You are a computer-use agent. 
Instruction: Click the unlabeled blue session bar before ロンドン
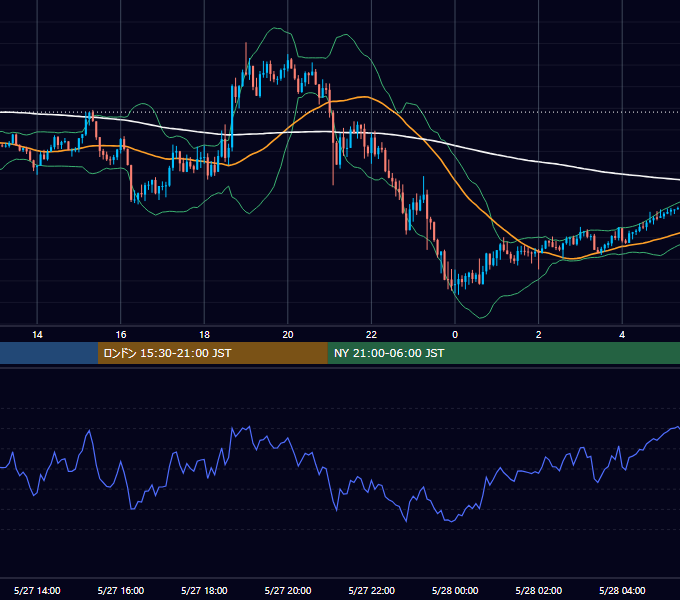49,353
